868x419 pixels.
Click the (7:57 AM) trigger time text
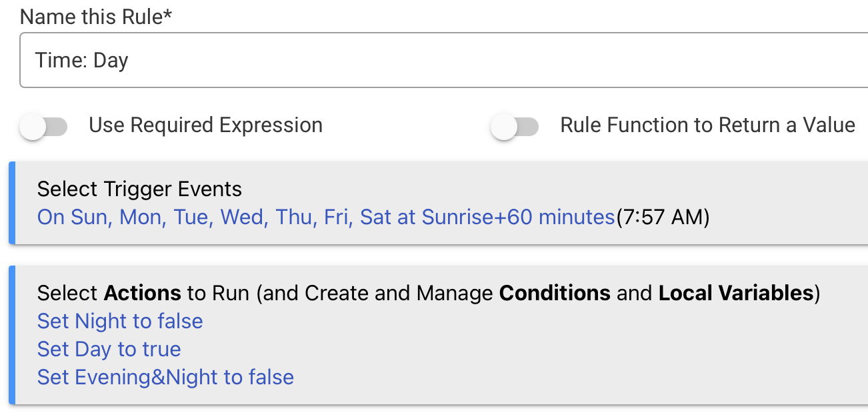(x=662, y=218)
